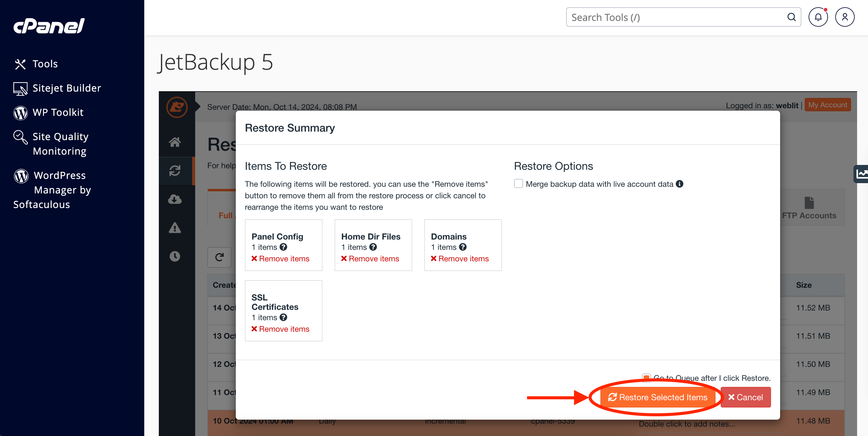Click the SSL Certificates card title
This screenshot has height=436, width=868.
coord(275,302)
